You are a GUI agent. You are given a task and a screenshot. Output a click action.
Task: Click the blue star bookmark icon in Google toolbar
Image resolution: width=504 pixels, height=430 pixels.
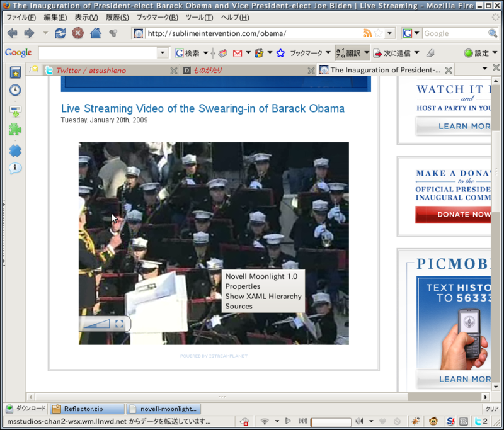(x=280, y=53)
